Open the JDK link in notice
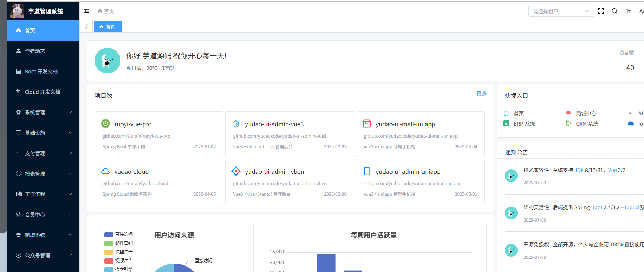The width and height of the screenshot is (644, 272). click(579, 170)
